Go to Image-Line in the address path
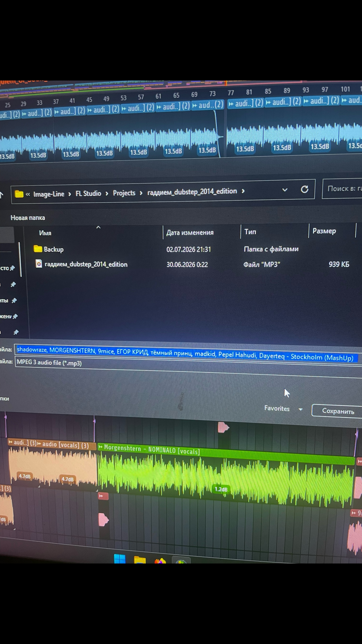Image resolution: width=362 pixels, height=644 pixels. [49, 194]
